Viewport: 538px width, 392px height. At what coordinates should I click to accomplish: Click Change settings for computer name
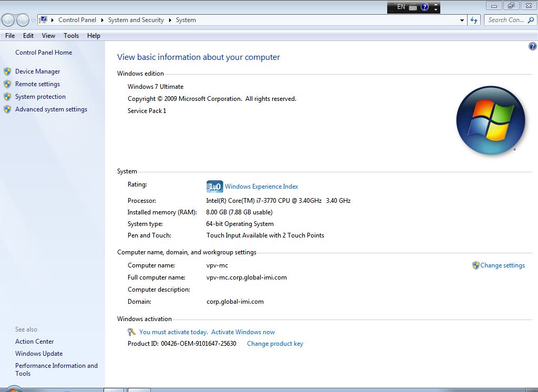tap(502, 265)
